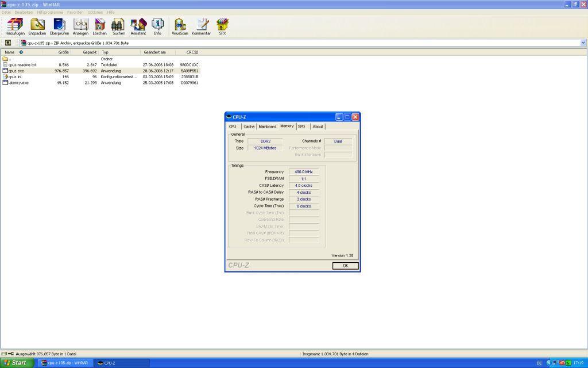This screenshot has height=368, width=588.
Task: Click OK in the CPU-Z dialog
Action: 345,266
